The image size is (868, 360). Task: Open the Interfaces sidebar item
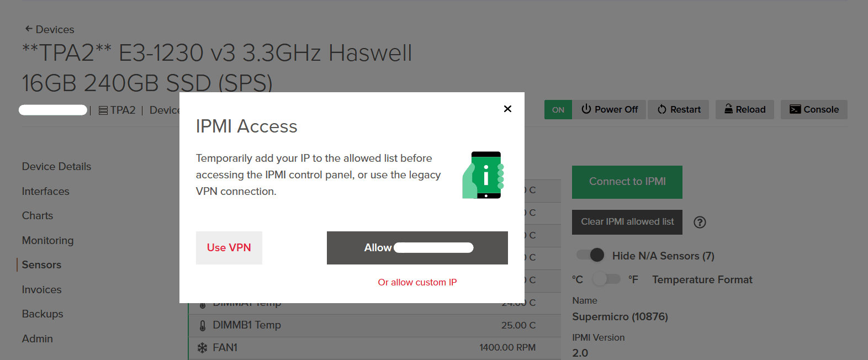(46, 191)
